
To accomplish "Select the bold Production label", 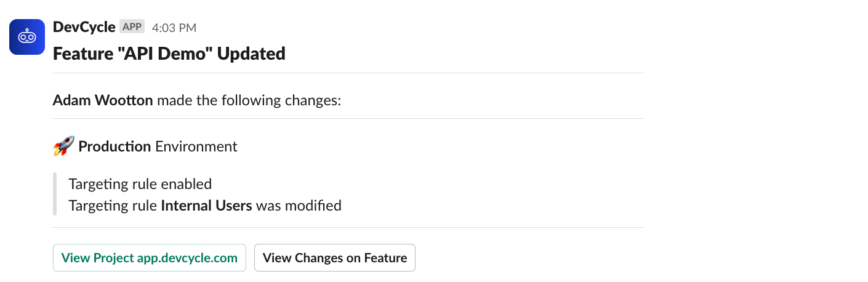I will click(x=115, y=147).
